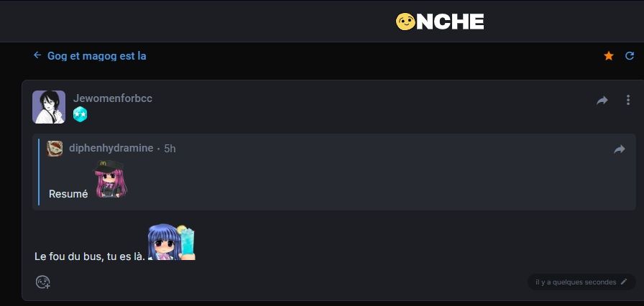Click the pink-haired sticker in the quote

pyautogui.click(x=111, y=180)
